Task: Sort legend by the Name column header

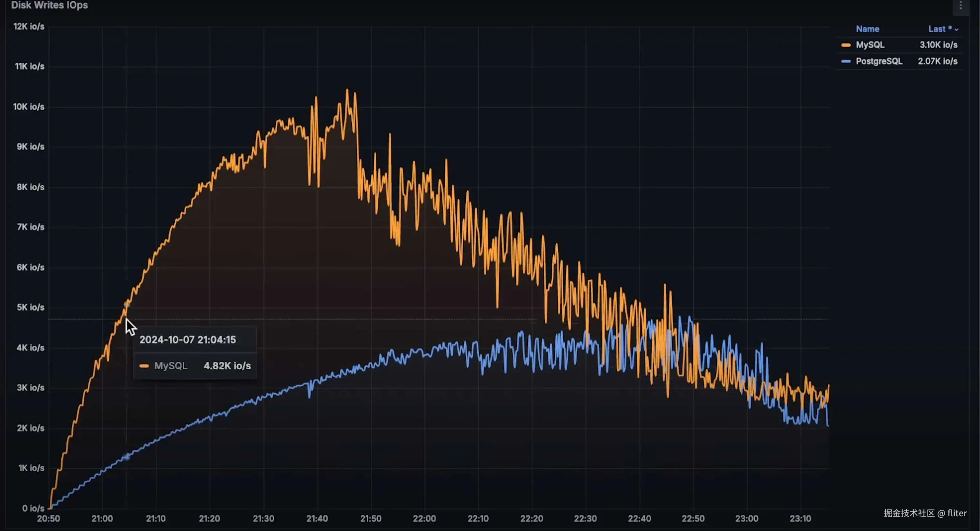Action: coord(867,29)
